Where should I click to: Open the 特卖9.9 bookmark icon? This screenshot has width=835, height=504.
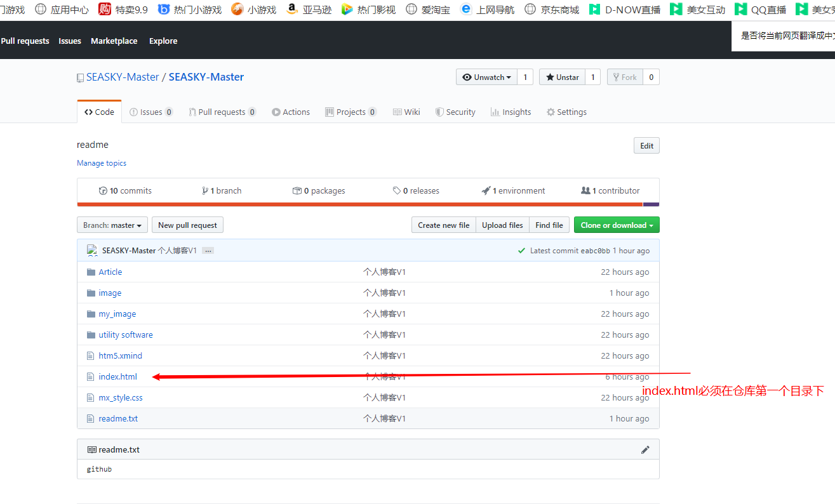point(105,9)
